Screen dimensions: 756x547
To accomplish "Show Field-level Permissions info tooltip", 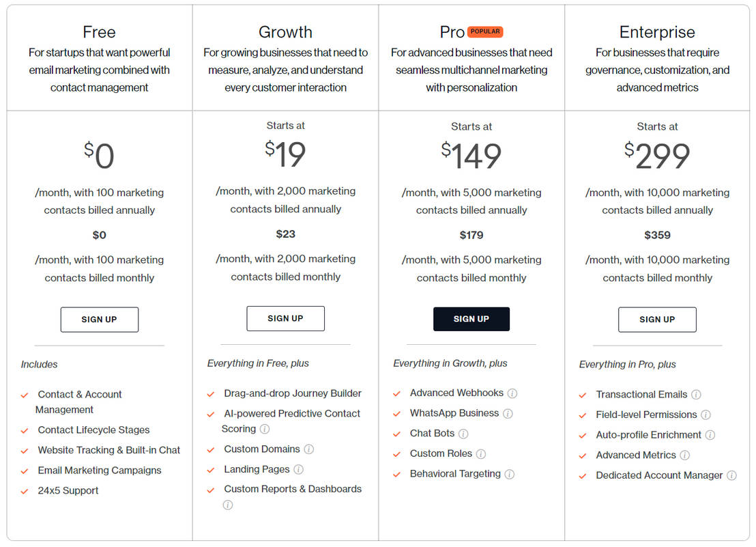I will click(706, 415).
